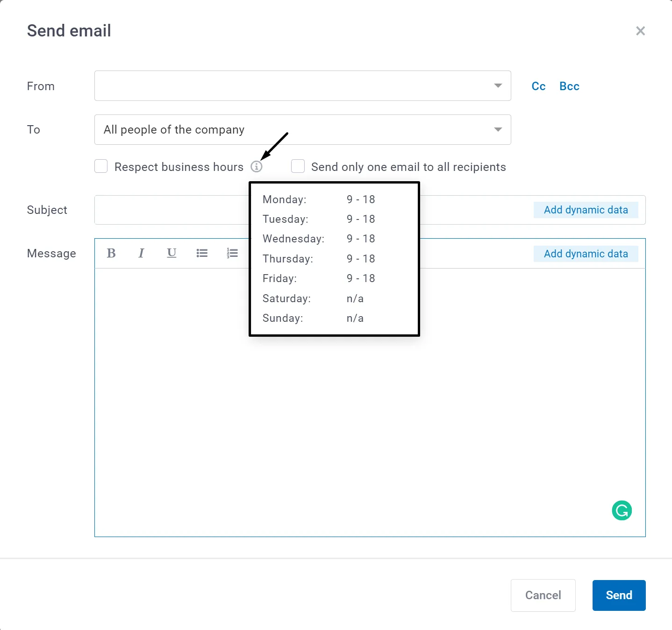Open business hours info icon
This screenshot has height=630, width=672.
[x=257, y=166]
